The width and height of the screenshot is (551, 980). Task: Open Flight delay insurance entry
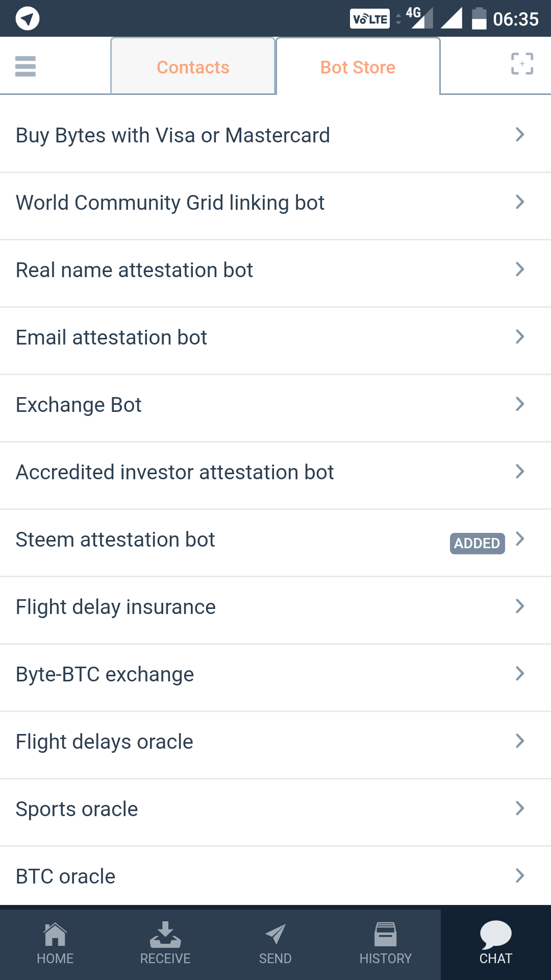tap(116, 607)
